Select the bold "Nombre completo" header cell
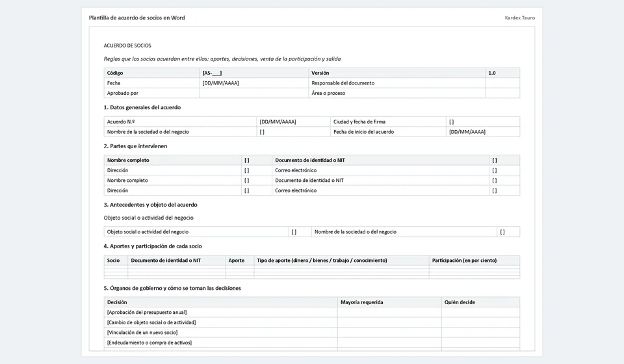This screenshot has width=624, height=364. click(172, 161)
